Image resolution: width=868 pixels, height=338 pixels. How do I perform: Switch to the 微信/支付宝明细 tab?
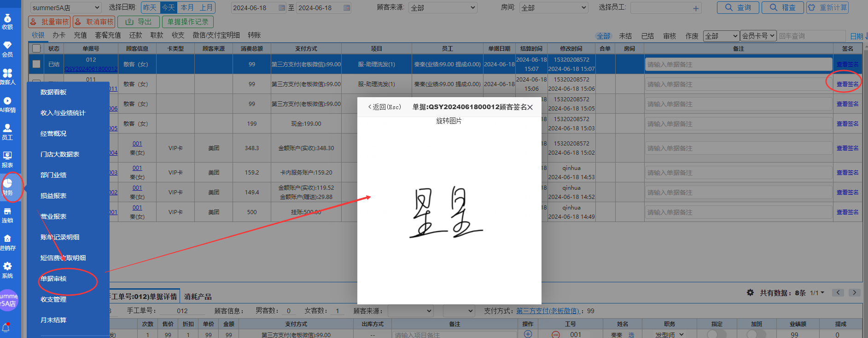pyautogui.click(x=216, y=35)
